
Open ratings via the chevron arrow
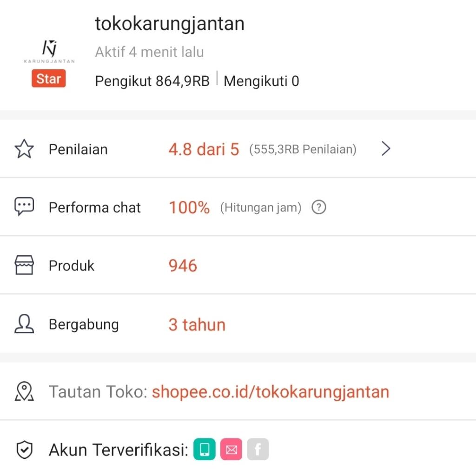[x=386, y=149]
